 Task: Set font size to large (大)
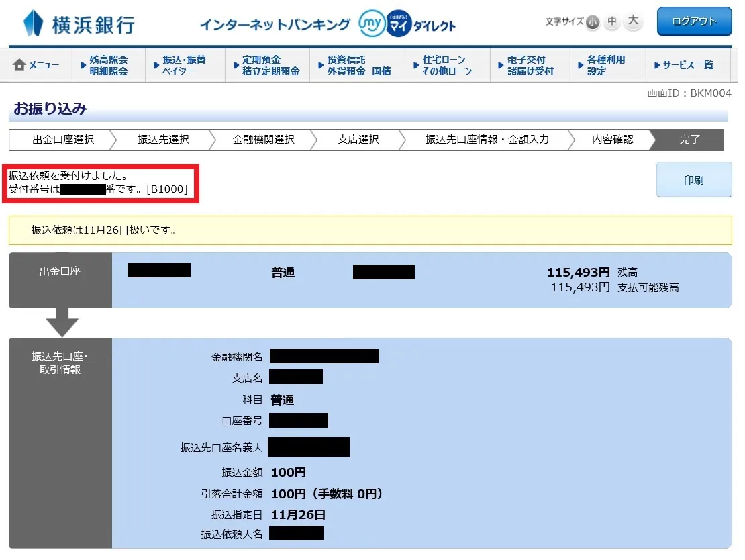[633, 20]
